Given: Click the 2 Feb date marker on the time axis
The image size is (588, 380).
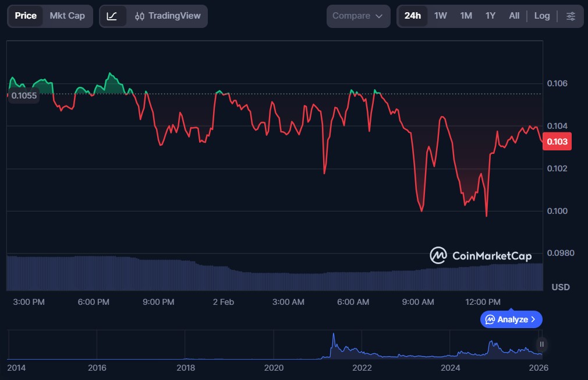Looking at the screenshot, I should 224,302.
